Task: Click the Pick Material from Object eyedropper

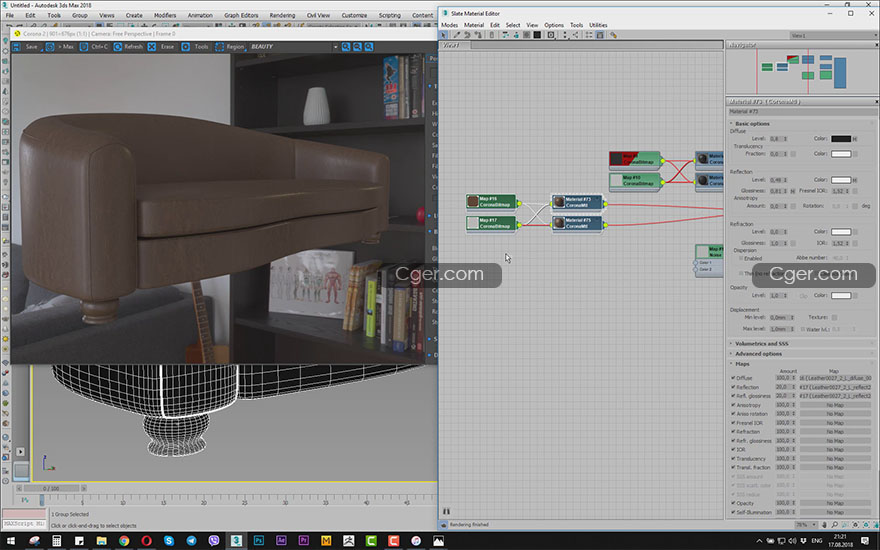Action: (457, 35)
